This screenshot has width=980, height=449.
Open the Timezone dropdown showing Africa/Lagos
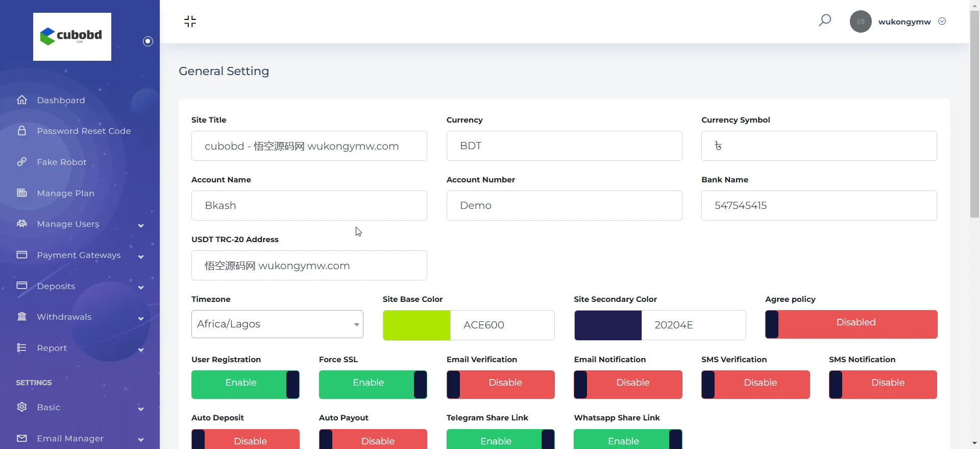pos(277,324)
